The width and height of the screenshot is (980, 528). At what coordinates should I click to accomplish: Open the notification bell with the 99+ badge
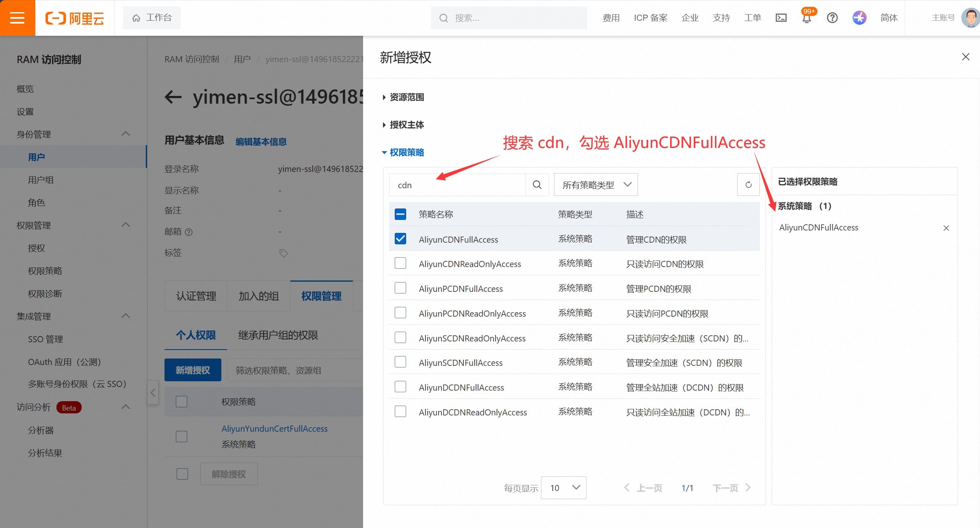point(807,18)
